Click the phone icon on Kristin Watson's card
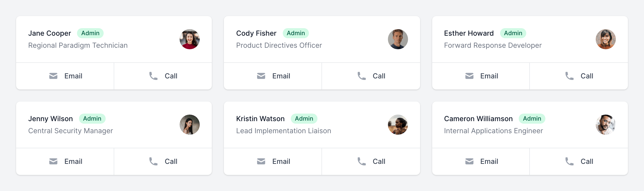This screenshot has width=644, height=191. 361,161
